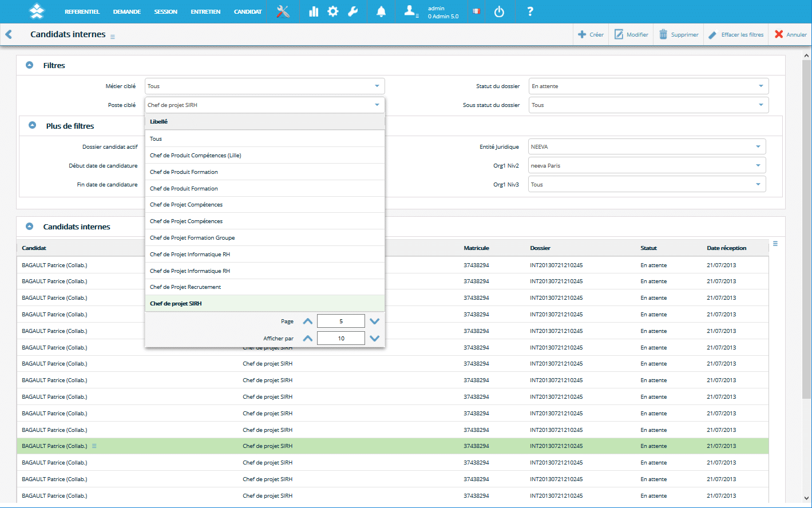The image size is (812, 508).
Task: Sort by the Candidat column header
Action: pos(34,248)
